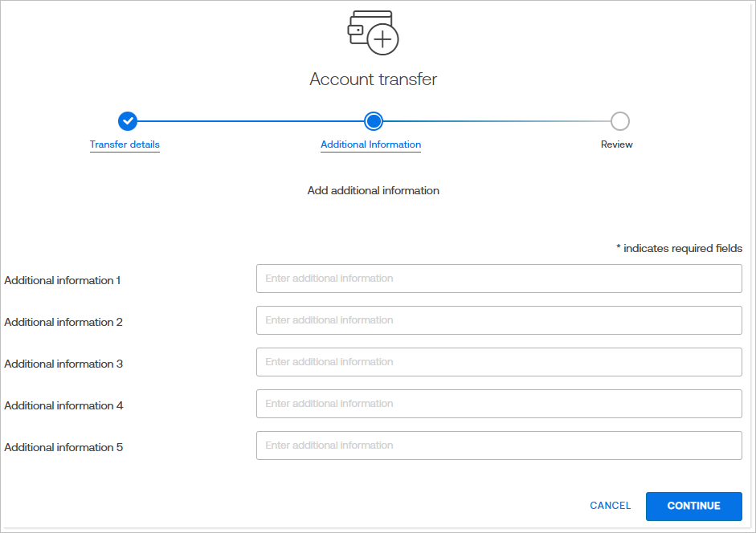The image size is (756, 533).
Task: Select the filled Additional Information step circle
Action: tap(373, 121)
